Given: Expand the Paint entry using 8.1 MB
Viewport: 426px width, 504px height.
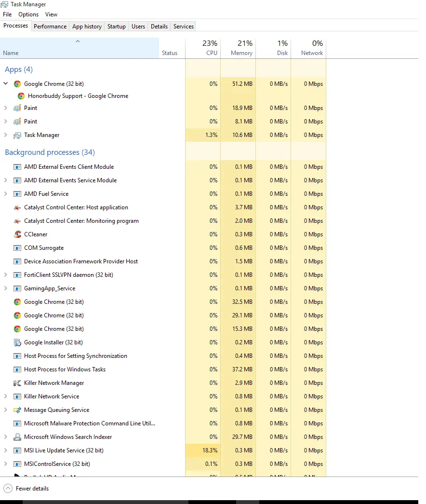Looking at the screenshot, I should (x=5, y=122).
